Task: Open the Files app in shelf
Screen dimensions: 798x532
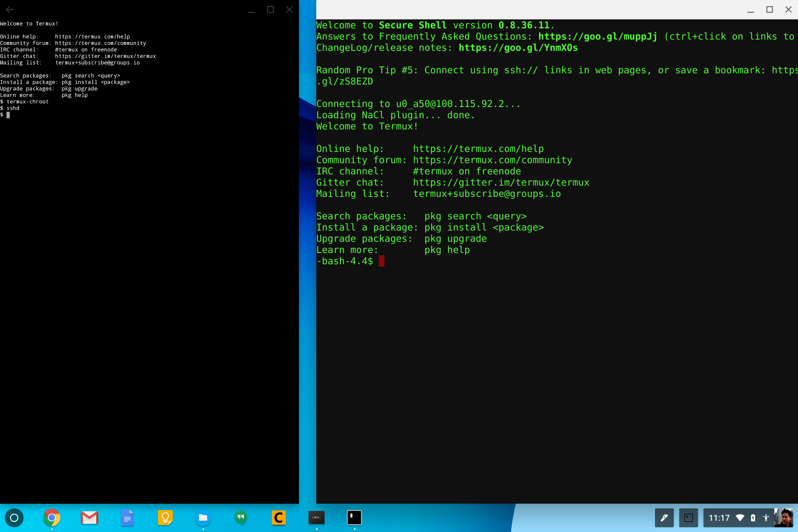Action: pos(203,518)
